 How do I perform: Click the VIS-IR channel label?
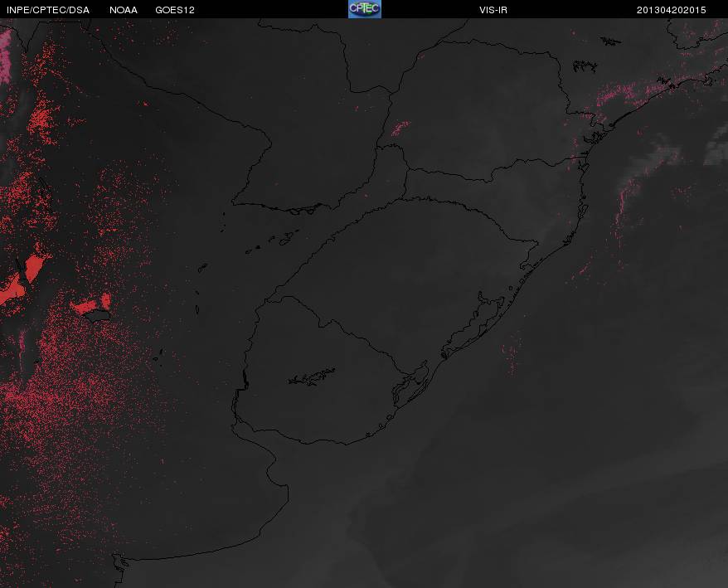(493, 10)
